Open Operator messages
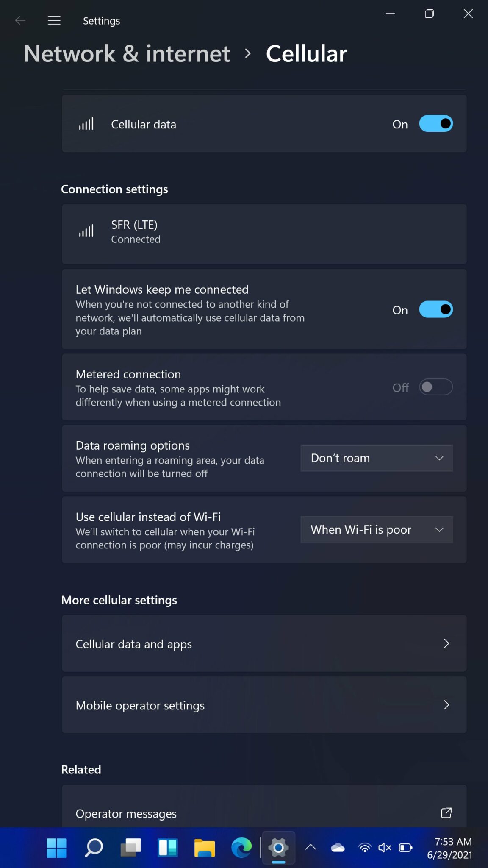Viewport: 488px width, 868px height. click(x=263, y=813)
